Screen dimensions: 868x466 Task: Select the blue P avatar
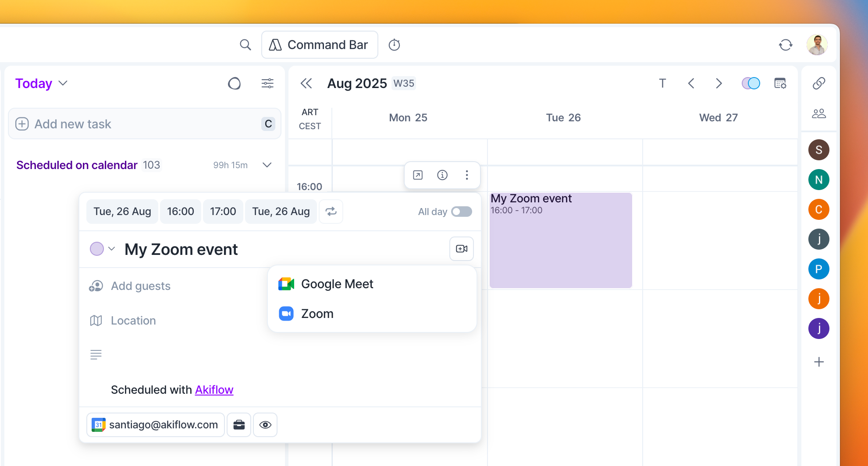tap(819, 269)
